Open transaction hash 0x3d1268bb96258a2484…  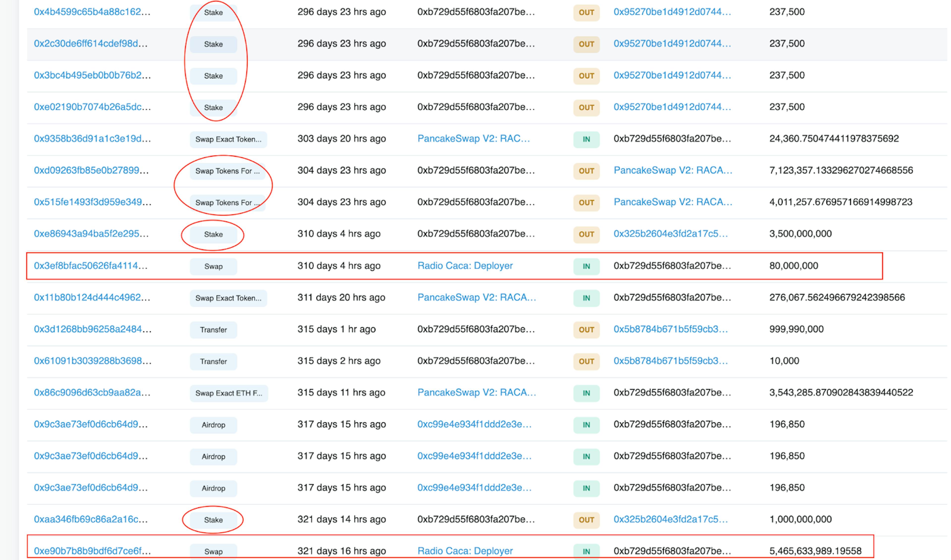93,329
